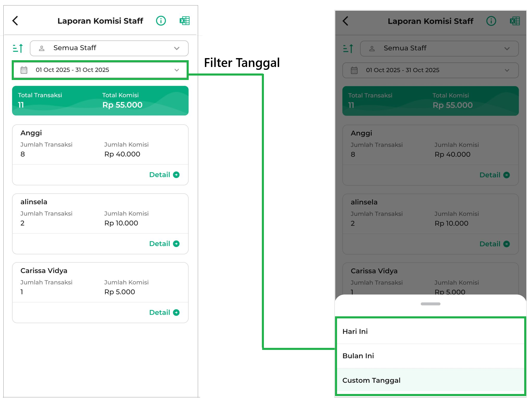Click the bottom sheet drag handle
Viewport: 532px width, 401px height.
pos(430,304)
